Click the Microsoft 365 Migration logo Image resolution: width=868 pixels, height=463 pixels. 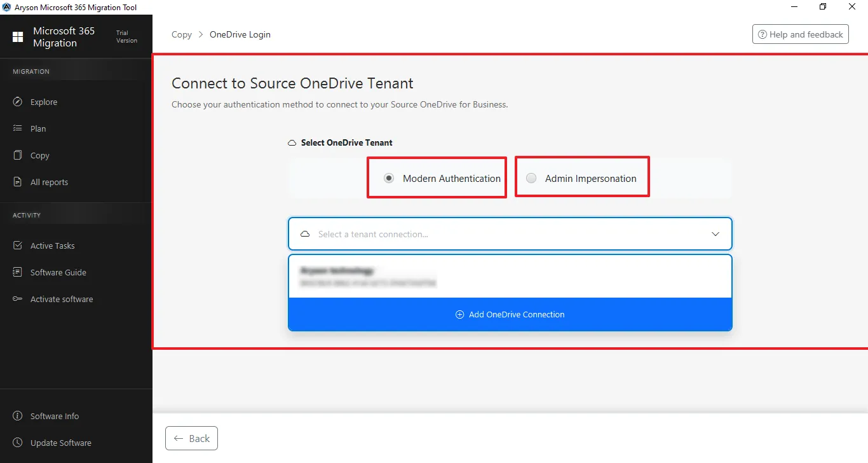coord(18,38)
